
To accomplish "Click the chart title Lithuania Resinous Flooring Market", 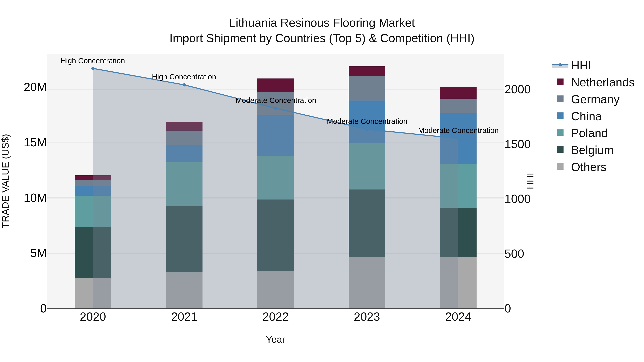I will click(x=322, y=23).
